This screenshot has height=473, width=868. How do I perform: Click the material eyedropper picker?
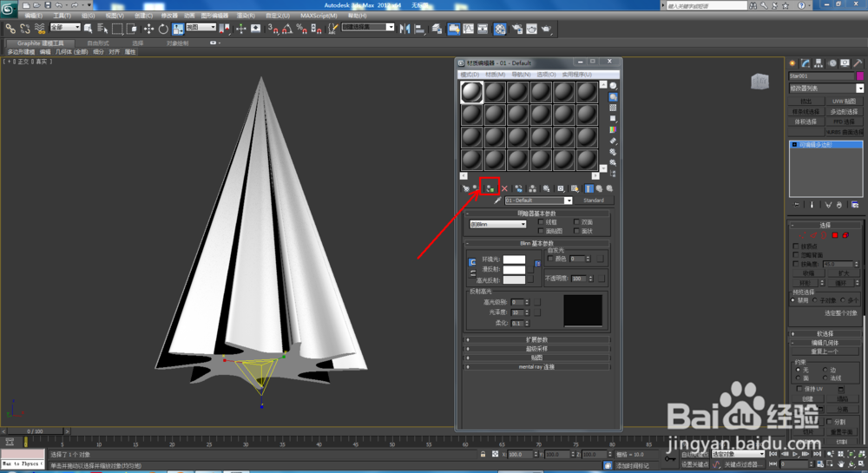coord(497,200)
